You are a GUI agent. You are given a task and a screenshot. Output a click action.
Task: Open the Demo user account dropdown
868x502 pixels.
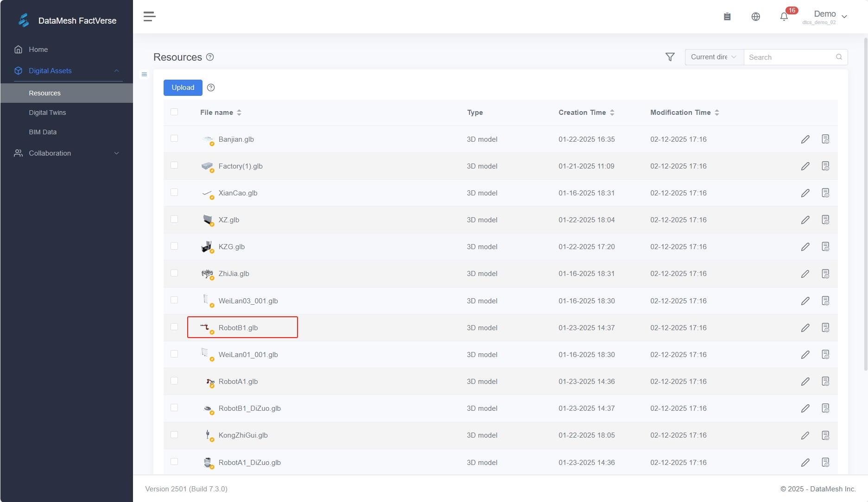(830, 17)
